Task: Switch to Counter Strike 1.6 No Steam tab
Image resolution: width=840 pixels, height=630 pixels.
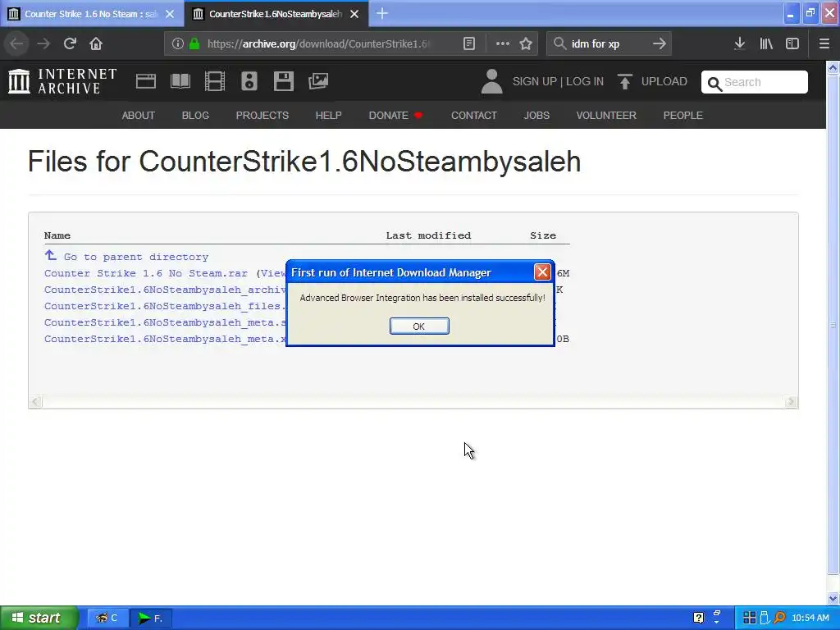Action: click(x=92, y=14)
